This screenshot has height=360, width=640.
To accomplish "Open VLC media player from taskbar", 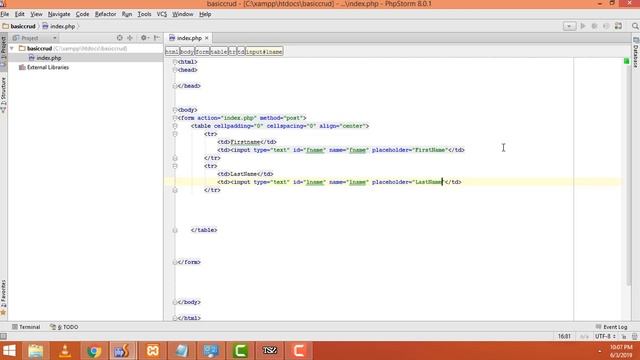I will click(x=64, y=351).
